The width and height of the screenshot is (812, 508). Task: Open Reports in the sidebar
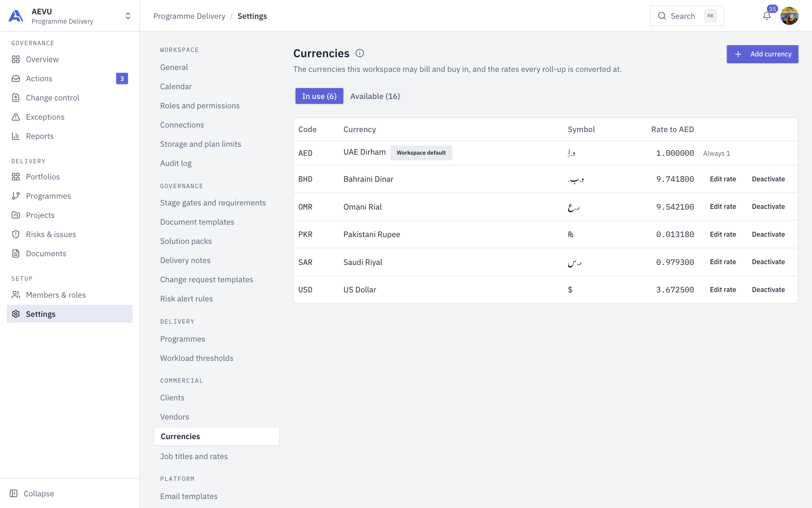pos(70,136)
